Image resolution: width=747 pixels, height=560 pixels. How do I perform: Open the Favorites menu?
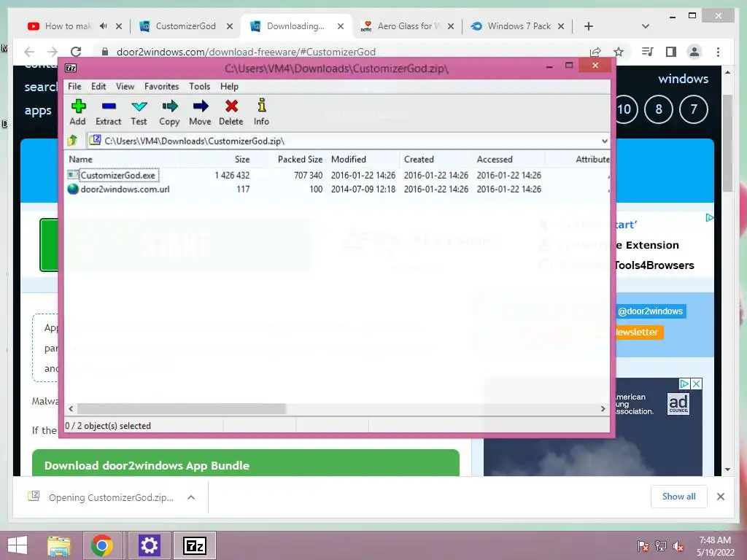(161, 86)
